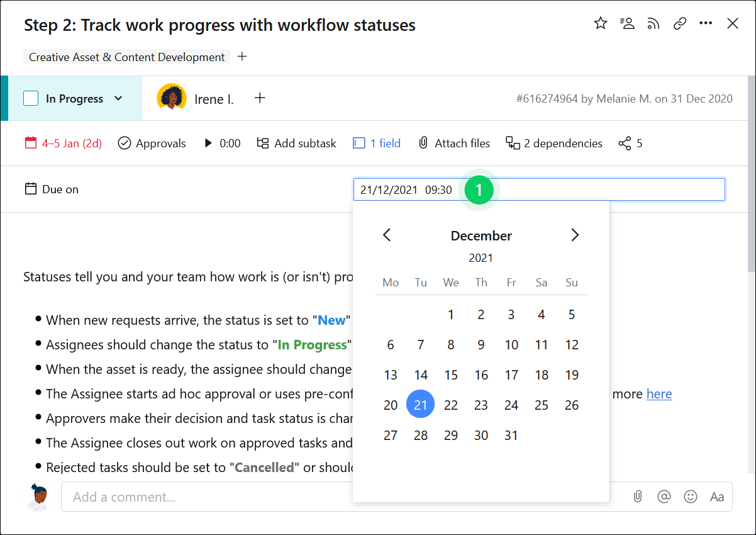Image resolution: width=756 pixels, height=535 pixels.
Task: Open the 'here' hyperlink
Action: coord(659,393)
